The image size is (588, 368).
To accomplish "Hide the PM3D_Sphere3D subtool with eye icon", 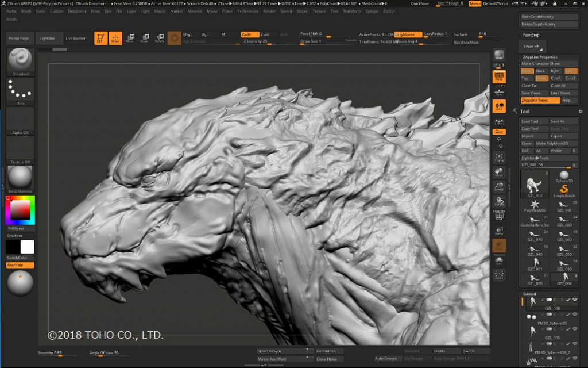I will click(575, 315).
